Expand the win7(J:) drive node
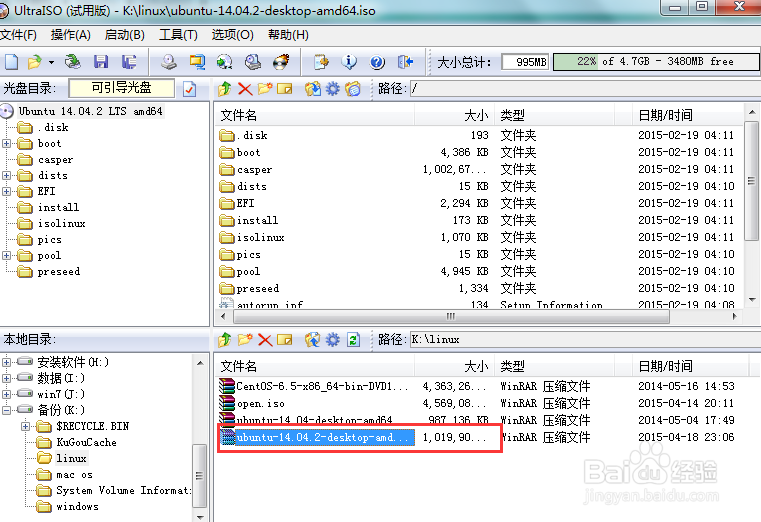The height and width of the screenshot is (522, 761). (6, 394)
